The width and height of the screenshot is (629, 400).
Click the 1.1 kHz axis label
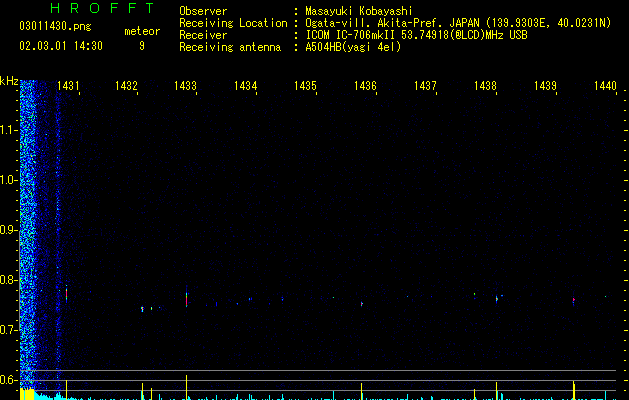[9, 130]
